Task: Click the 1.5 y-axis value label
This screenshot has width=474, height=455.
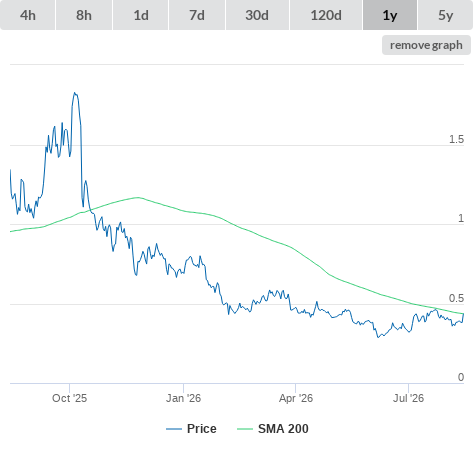Action: (456, 139)
